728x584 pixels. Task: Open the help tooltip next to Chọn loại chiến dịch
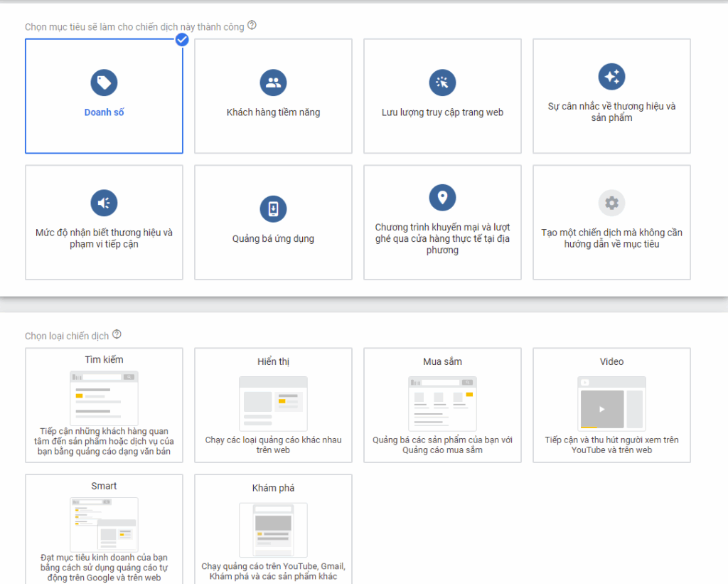pos(118,335)
